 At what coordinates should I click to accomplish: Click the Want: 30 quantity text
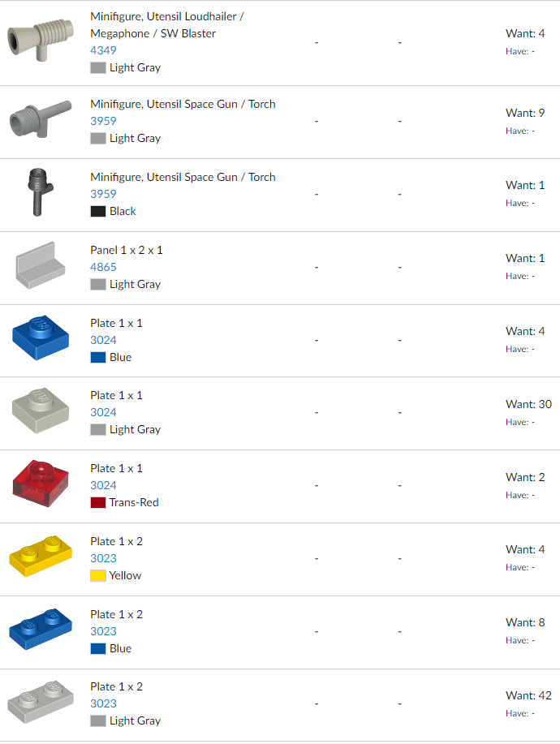[528, 404]
